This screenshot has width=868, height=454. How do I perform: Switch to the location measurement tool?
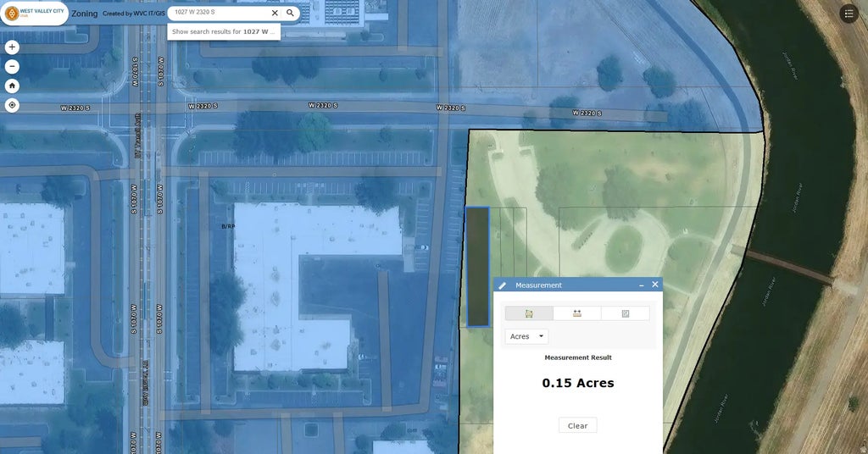click(x=626, y=313)
